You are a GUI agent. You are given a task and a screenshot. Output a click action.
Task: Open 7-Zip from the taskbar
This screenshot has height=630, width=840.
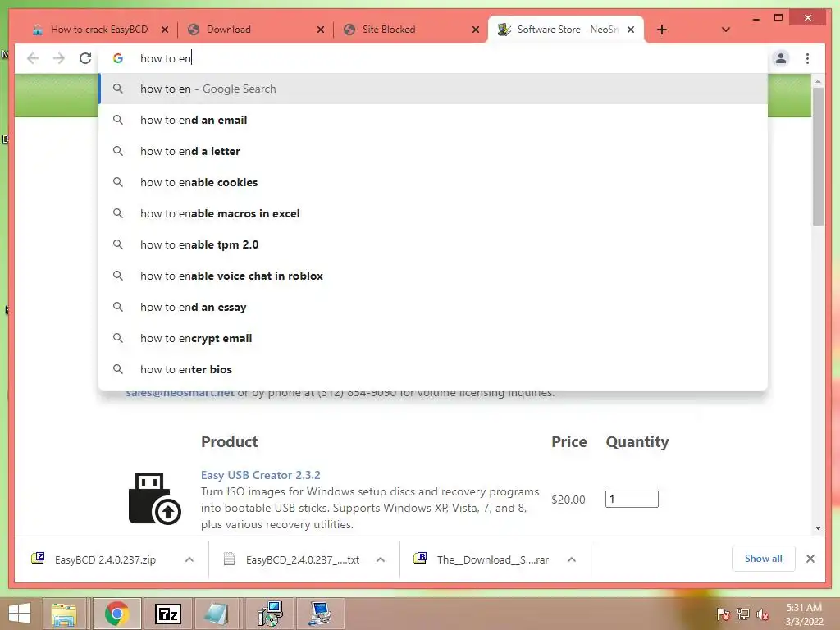(167, 614)
